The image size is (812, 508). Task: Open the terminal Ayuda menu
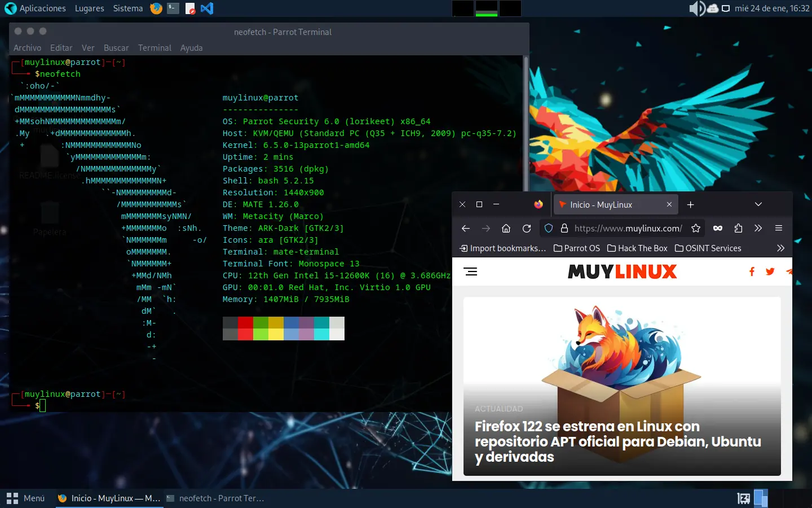click(191, 48)
